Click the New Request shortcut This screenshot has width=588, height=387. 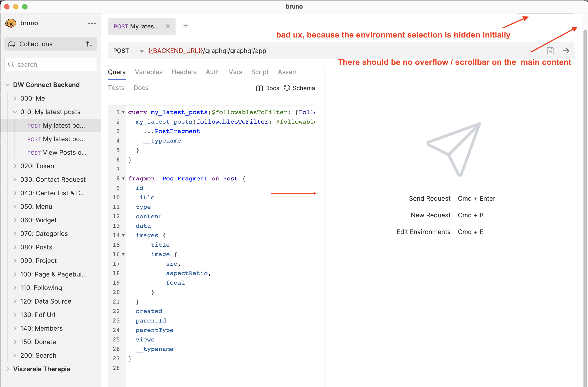(431, 215)
